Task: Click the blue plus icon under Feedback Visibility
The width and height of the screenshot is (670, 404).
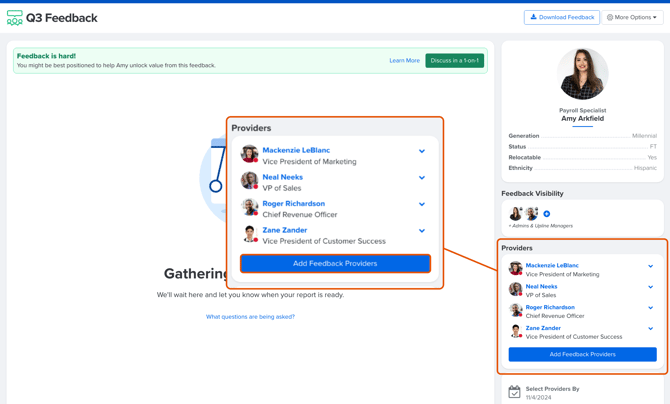Action: pyautogui.click(x=547, y=214)
